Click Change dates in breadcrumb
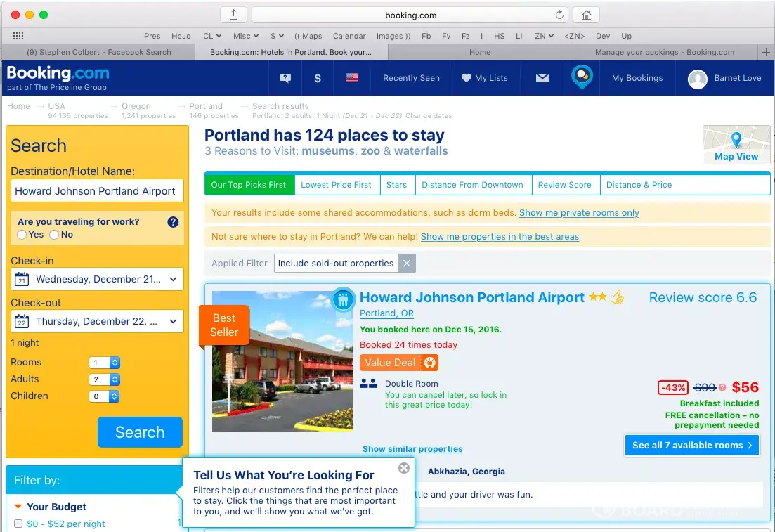The image size is (775, 532). (429, 116)
